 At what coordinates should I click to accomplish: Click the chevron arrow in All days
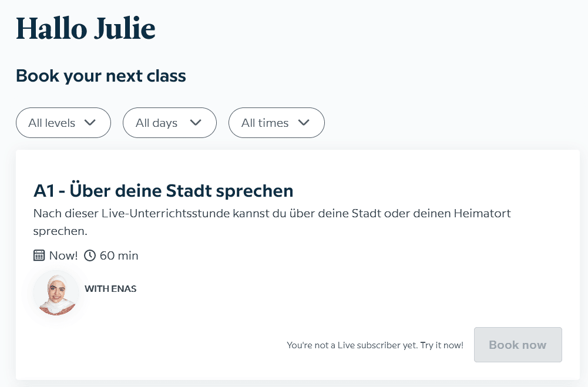[x=196, y=123]
